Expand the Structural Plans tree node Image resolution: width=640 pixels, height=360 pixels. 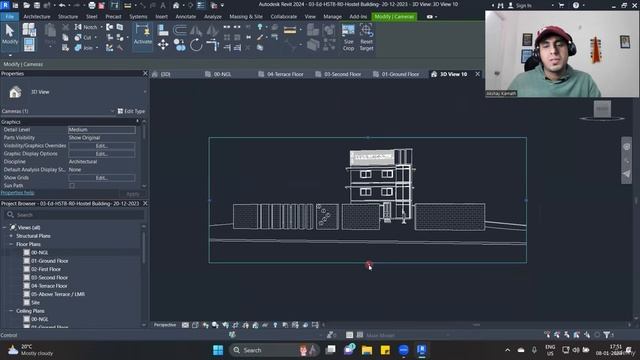[11, 236]
